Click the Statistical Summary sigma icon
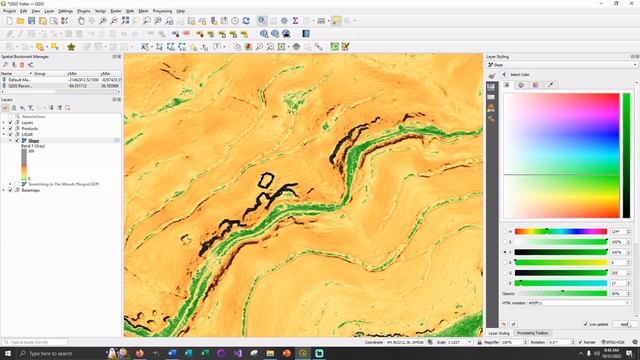This screenshot has height=360, width=640. [295, 21]
